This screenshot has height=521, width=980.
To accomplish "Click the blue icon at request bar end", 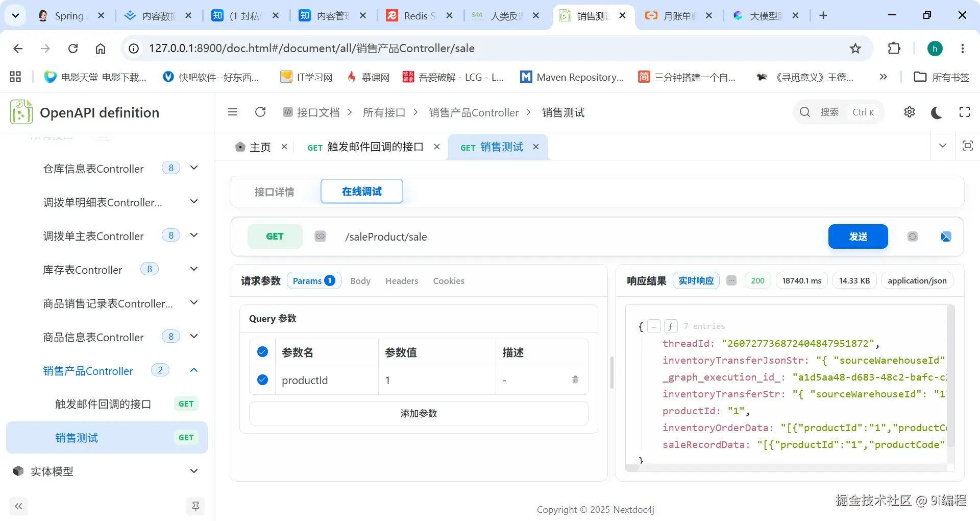I will pyautogui.click(x=946, y=236).
